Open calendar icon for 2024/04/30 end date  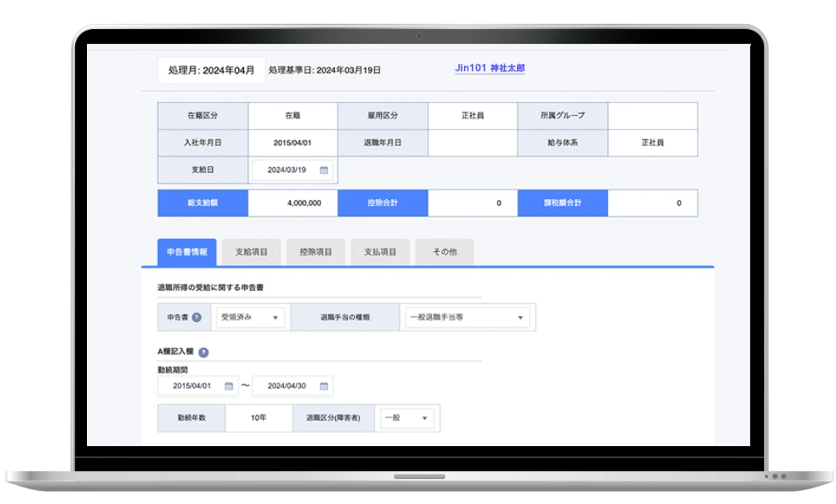323,386
